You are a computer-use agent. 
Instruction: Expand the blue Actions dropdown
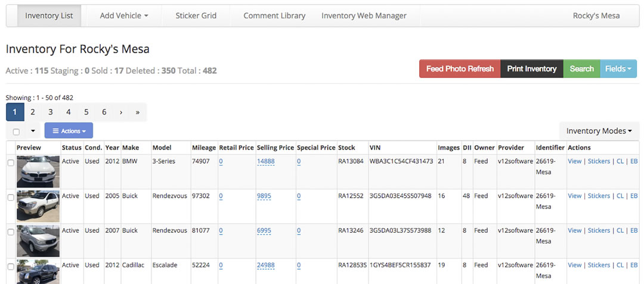pyautogui.click(x=69, y=131)
